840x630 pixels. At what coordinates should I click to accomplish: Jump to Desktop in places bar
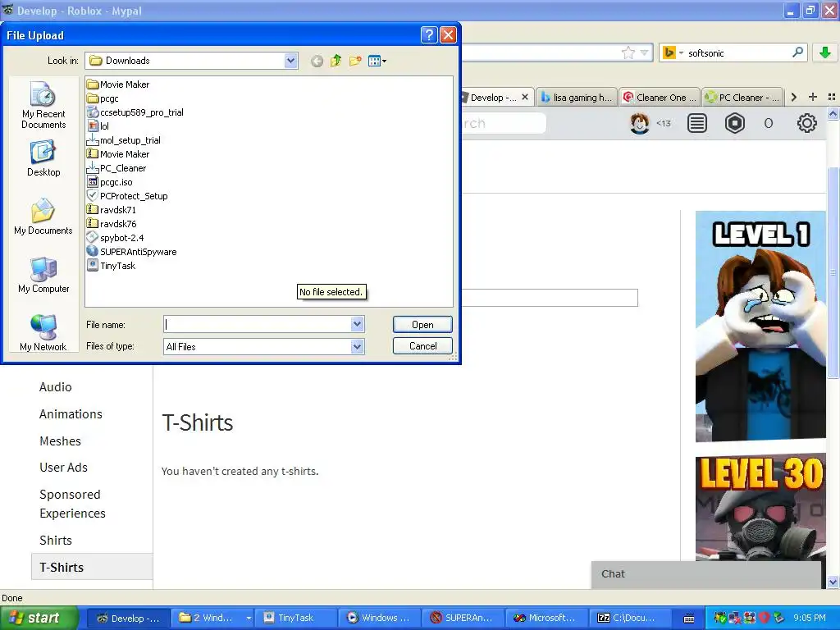point(43,158)
